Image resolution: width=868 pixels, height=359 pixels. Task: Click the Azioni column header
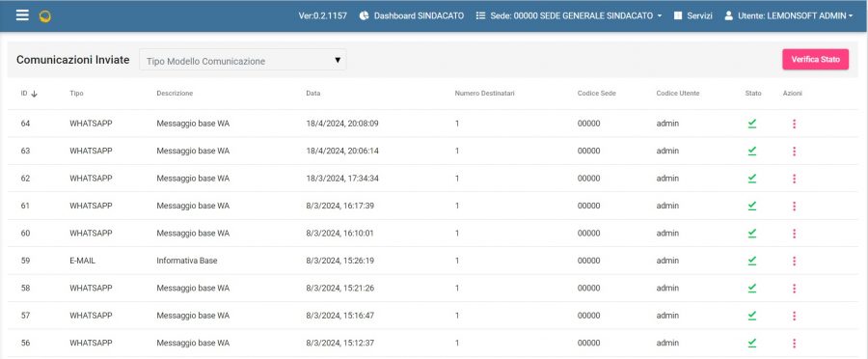point(792,94)
